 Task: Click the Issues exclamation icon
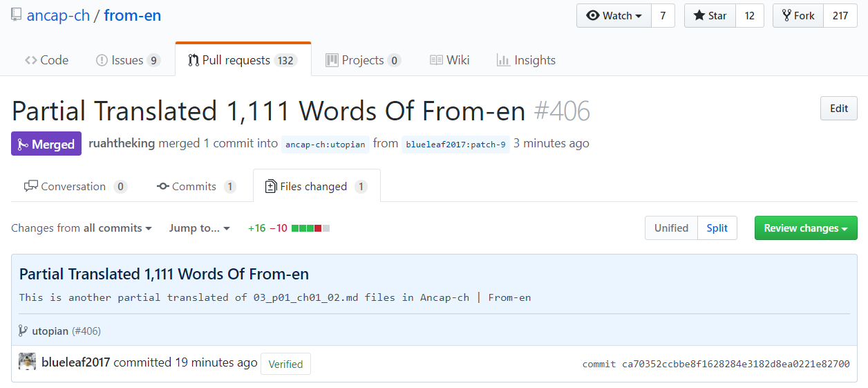tap(102, 60)
